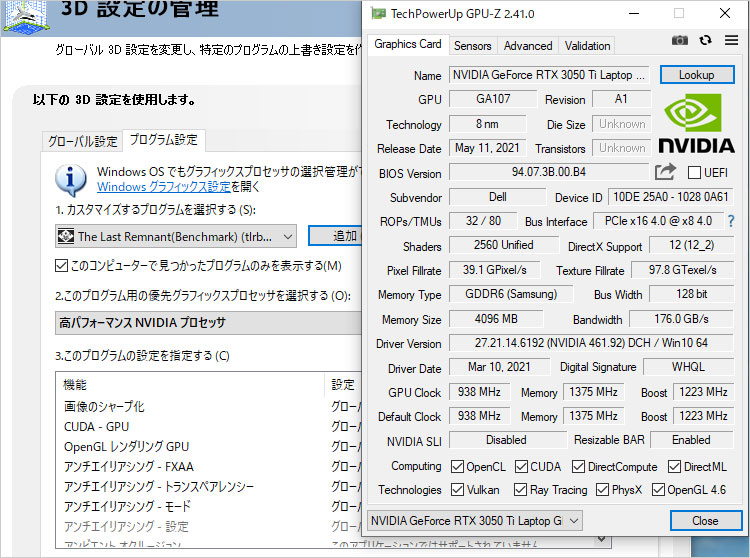Click the 追加 button
750x558 pixels.
[x=336, y=236]
